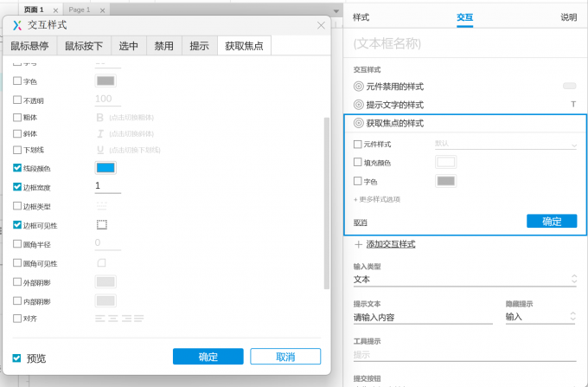Click 边框宽度 value field

coord(108,186)
